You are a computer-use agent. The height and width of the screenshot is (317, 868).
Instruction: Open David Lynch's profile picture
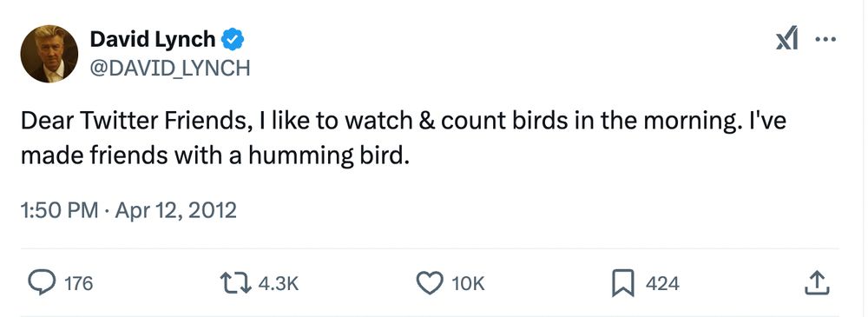pos(49,54)
